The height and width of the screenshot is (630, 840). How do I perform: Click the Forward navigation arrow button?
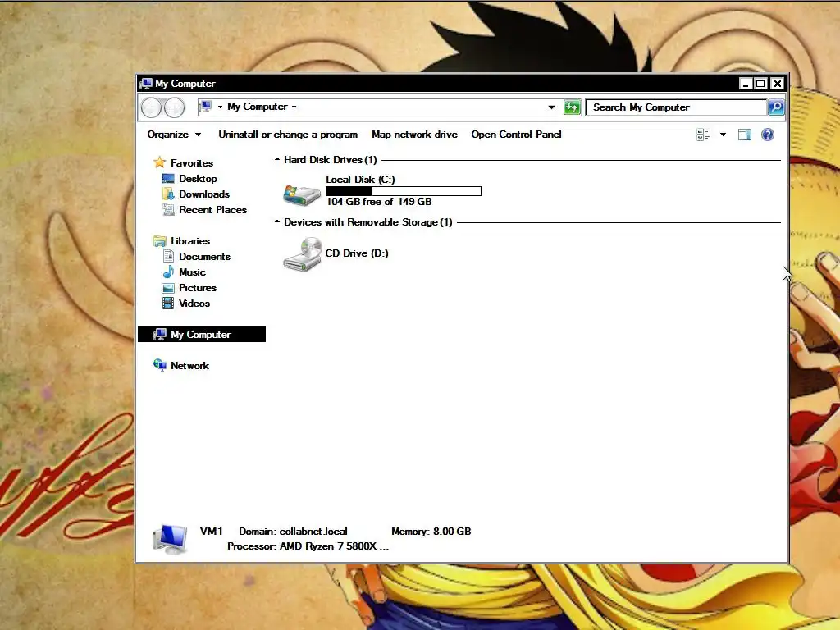pos(174,107)
